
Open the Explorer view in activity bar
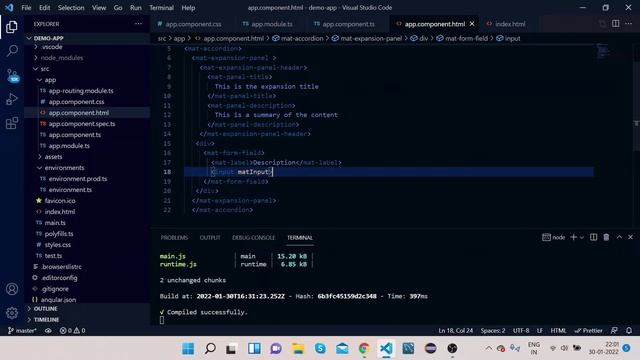[x=12, y=27]
